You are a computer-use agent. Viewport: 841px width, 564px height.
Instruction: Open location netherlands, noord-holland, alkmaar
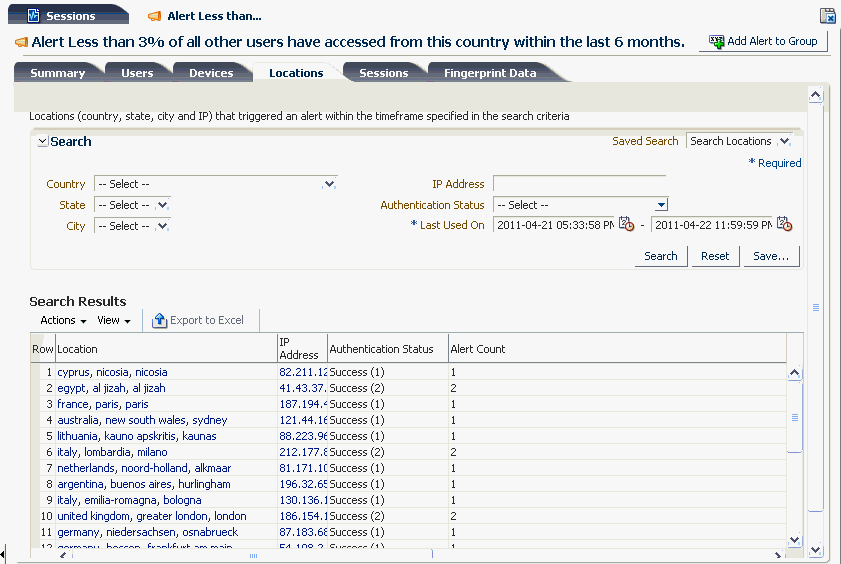[144, 469]
